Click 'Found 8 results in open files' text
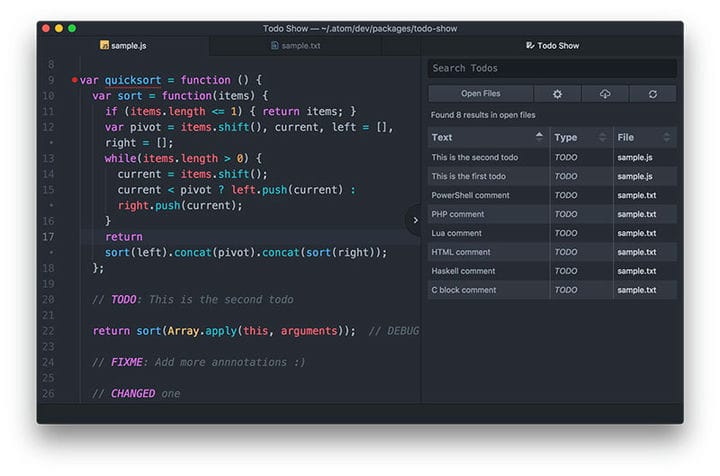The image size is (720, 476). point(483,115)
